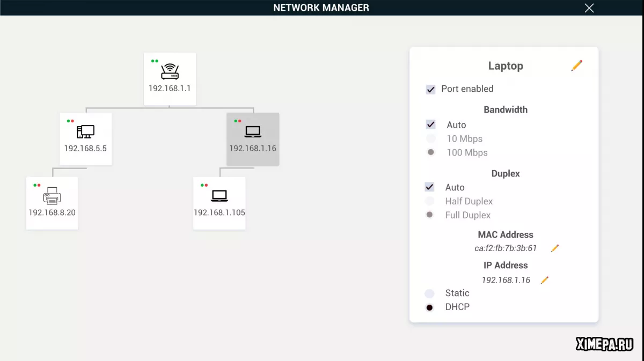This screenshot has width=644, height=361.
Task: Close the Network Manager window
Action: coord(589,8)
